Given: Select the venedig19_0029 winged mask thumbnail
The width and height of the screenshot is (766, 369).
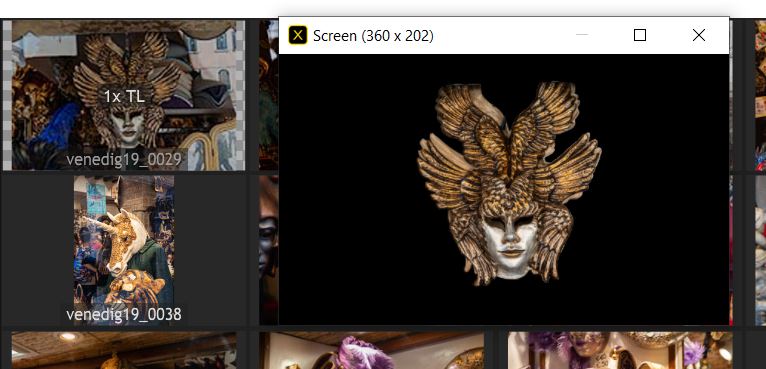Looking at the screenshot, I should click(x=124, y=95).
